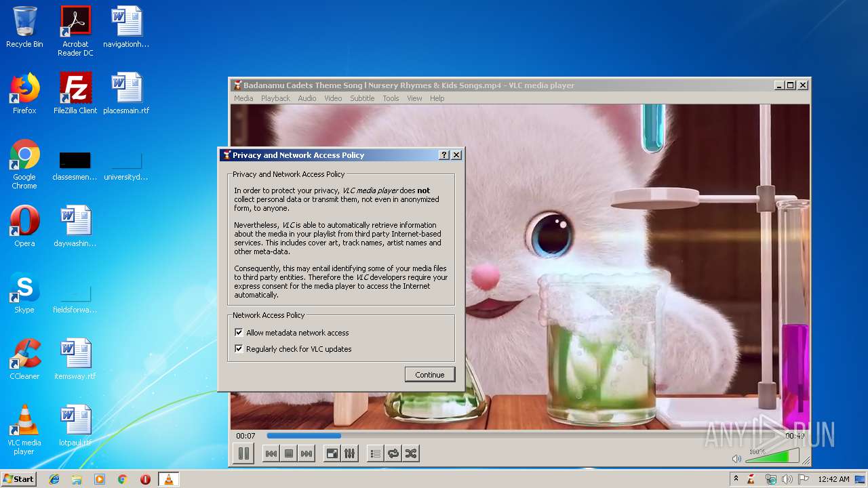
Task: Maximize the VLC media player window
Action: point(791,85)
